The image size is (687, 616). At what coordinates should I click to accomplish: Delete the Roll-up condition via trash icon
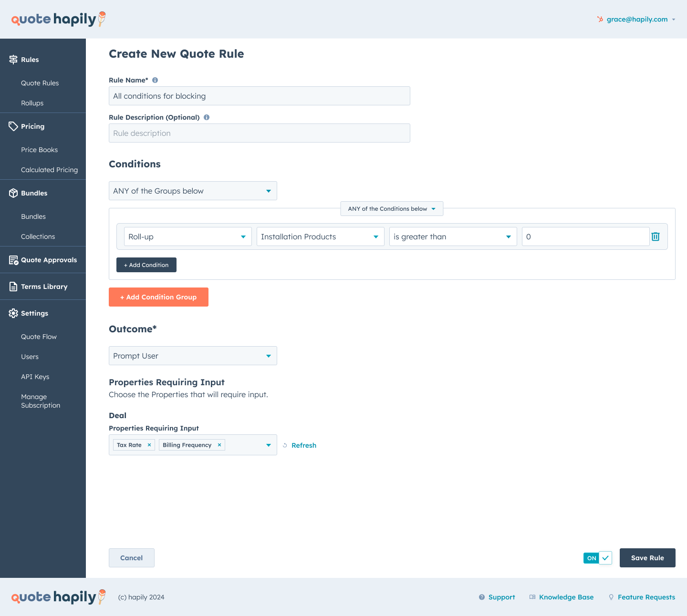tap(656, 236)
